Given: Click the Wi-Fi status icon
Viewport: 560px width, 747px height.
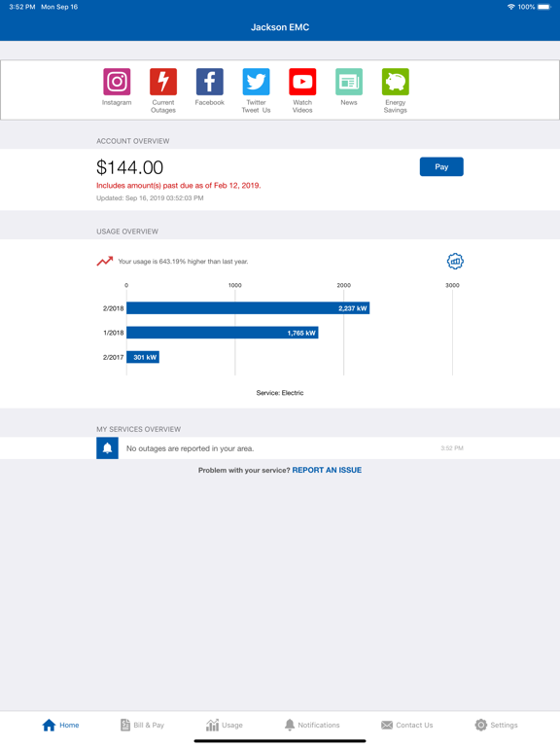Looking at the screenshot, I should click(x=511, y=7).
